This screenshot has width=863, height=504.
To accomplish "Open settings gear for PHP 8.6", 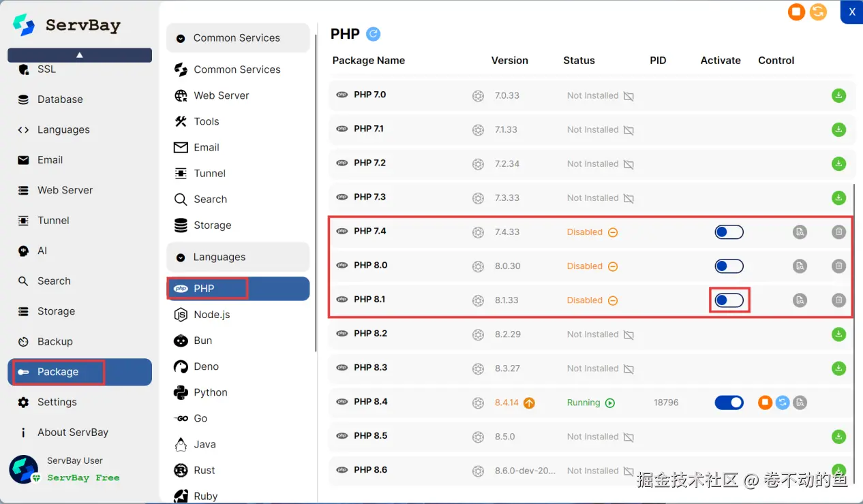I will [478, 471].
